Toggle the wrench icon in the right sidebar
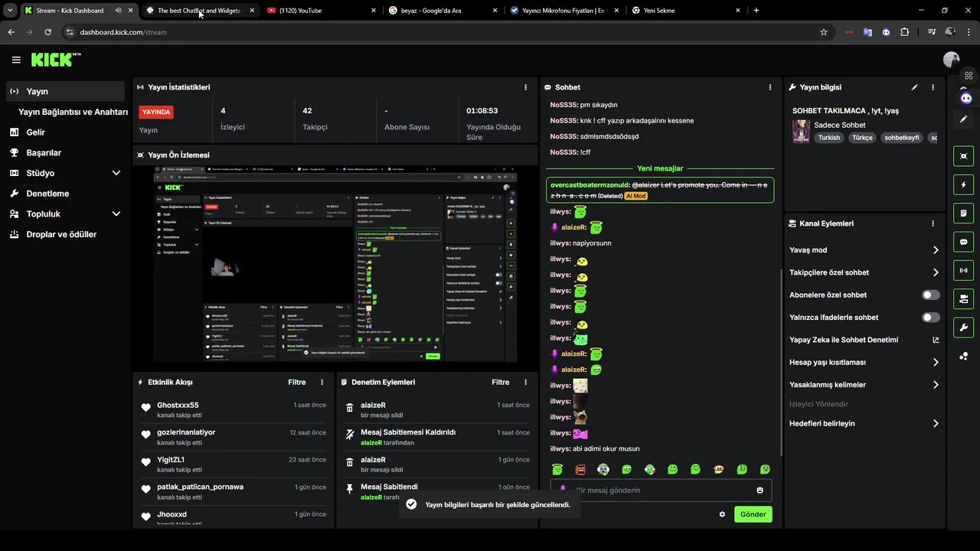 click(x=963, y=328)
